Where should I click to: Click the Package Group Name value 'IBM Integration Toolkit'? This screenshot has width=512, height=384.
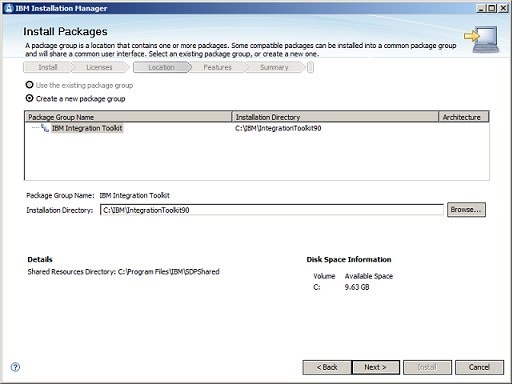pos(135,195)
